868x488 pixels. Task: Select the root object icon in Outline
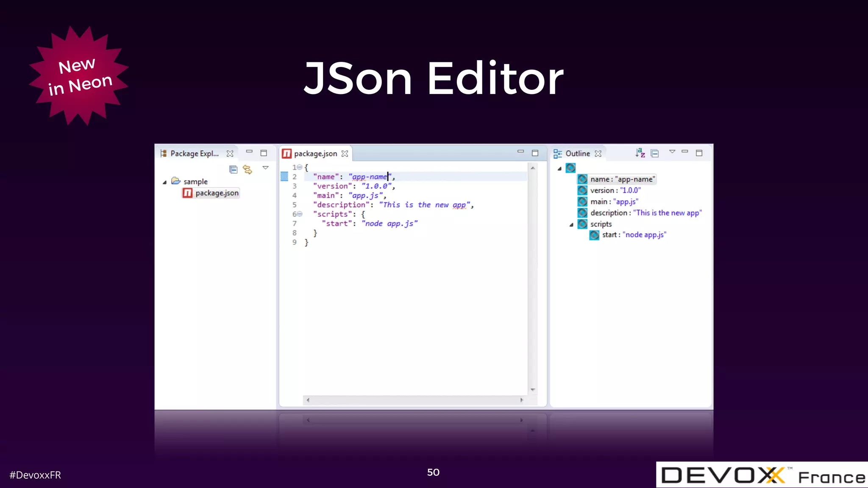(571, 168)
